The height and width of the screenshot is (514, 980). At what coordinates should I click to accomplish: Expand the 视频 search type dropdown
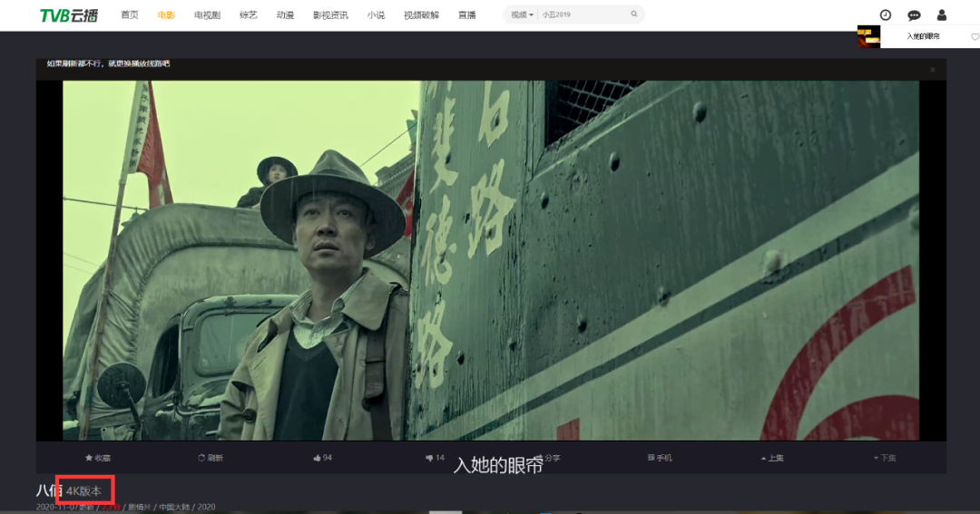click(522, 15)
